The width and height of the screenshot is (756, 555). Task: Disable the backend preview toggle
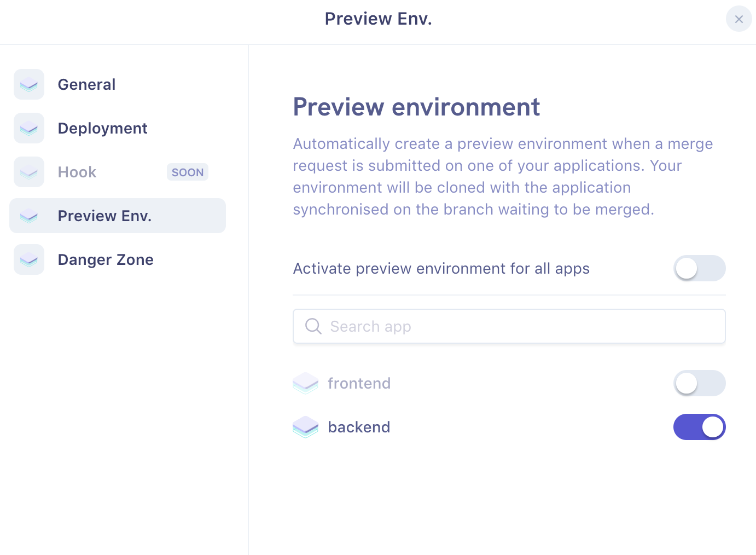(x=699, y=427)
